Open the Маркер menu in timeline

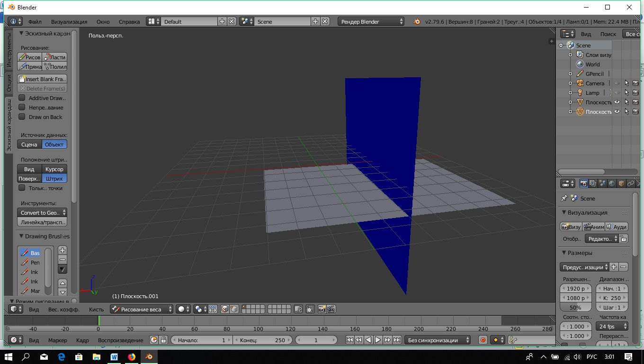pos(57,340)
